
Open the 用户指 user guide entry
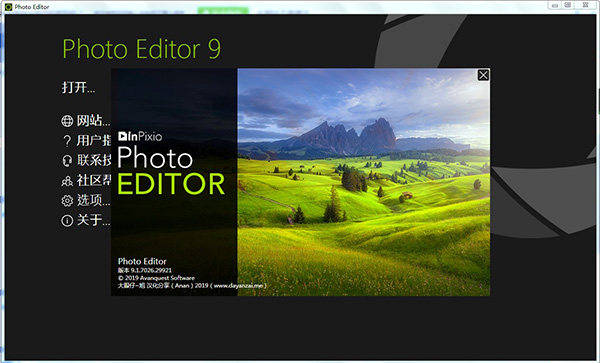(94, 140)
